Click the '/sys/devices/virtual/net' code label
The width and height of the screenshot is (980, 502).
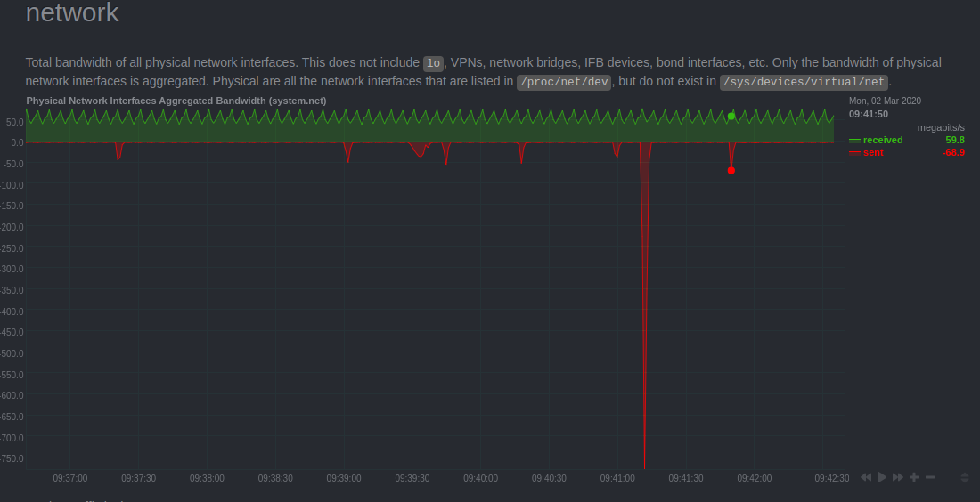pos(804,83)
